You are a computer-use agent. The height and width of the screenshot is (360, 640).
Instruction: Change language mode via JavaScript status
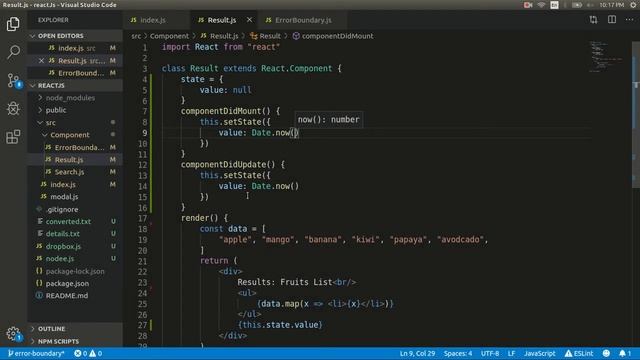coord(540,353)
